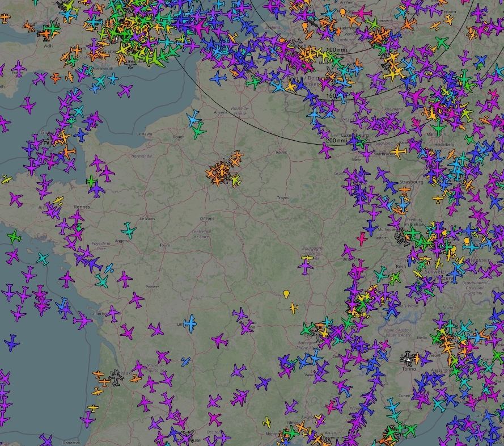Select the yellow balloon icon in central France
The height and width of the screenshot is (446, 504).
(x=286, y=294)
